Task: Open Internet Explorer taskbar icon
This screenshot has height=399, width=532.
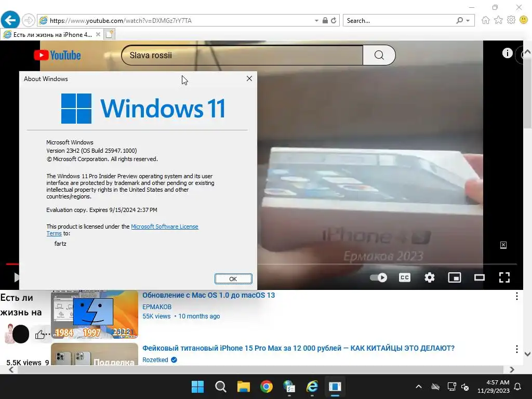Action: 312,387
